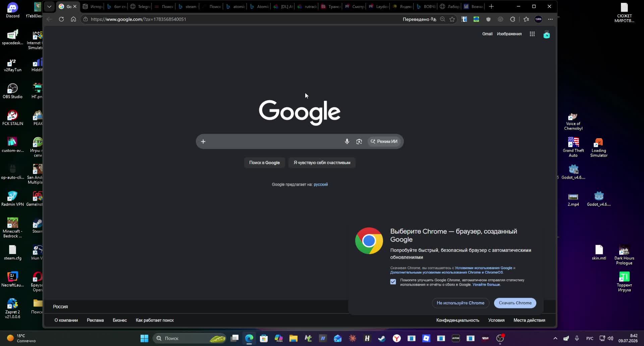Switch to the История tab

pos(93,6)
